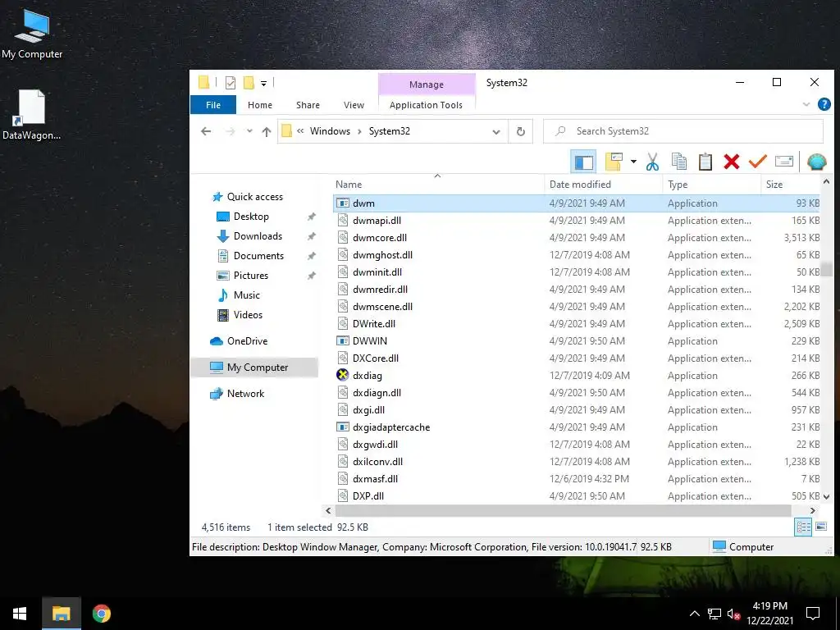Select Documents in navigation pane

[258, 256]
